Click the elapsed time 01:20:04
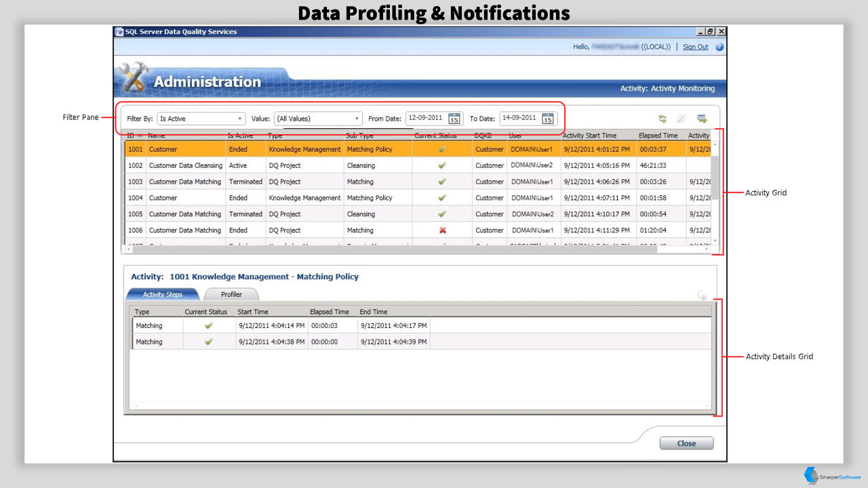This screenshot has height=488, width=868. (652, 230)
